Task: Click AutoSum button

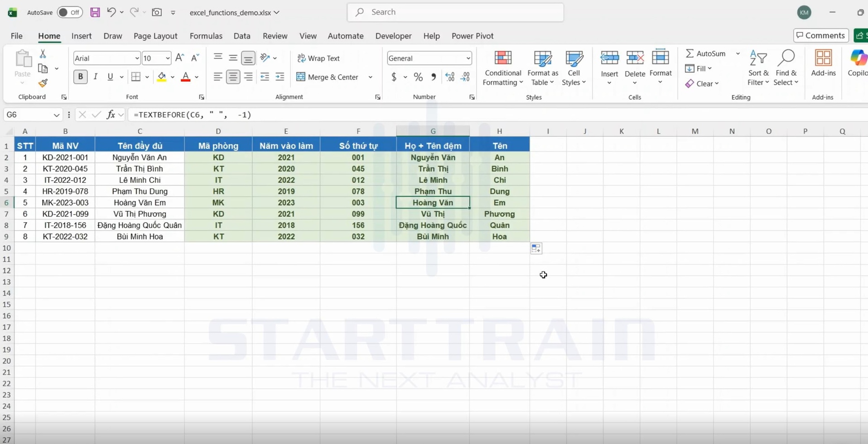Action: coord(706,53)
